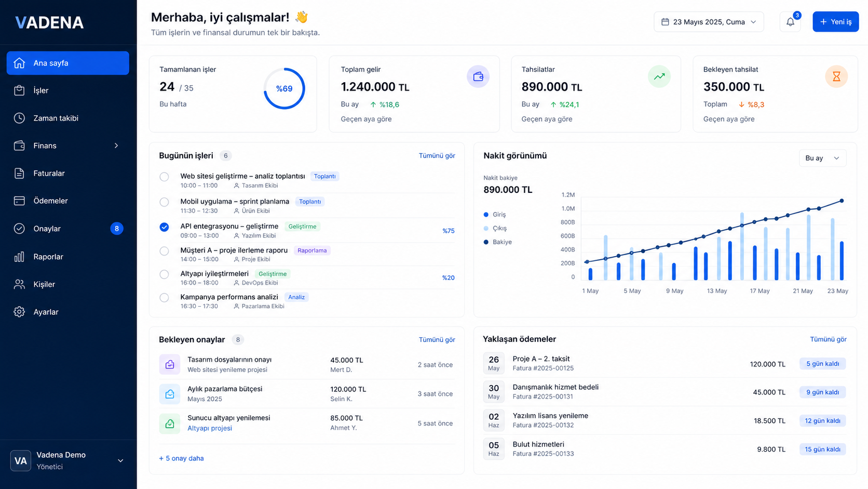Click the %69 circular progress ring
Image resolution: width=868 pixels, height=489 pixels.
[284, 88]
